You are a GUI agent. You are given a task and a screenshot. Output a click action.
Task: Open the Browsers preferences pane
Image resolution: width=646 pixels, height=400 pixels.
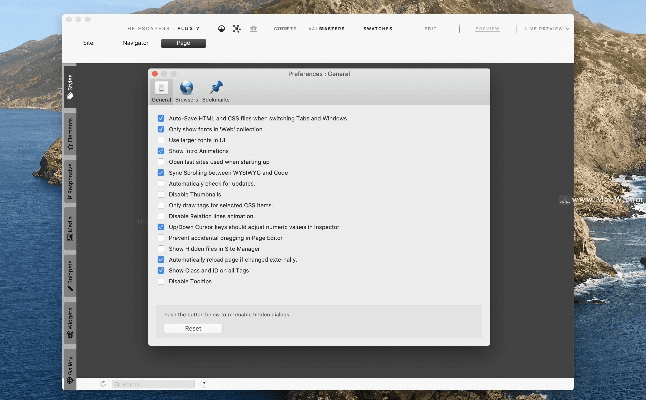tap(186, 91)
